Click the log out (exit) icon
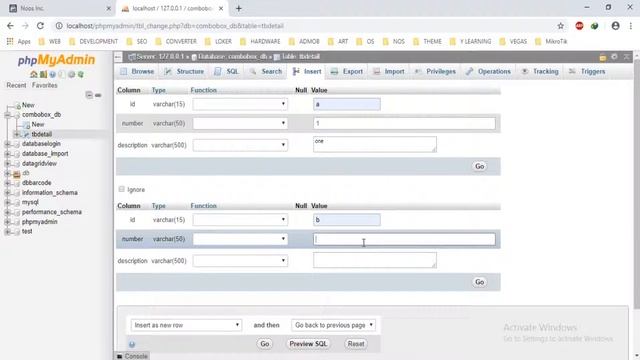This screenshot has height=360, width=640. pyautogui.click(x=43, y=74)
